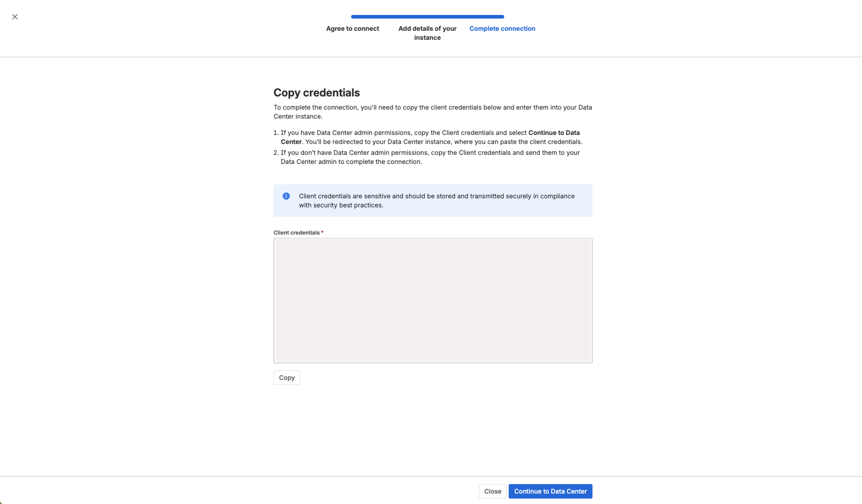Click the red asterisk next to Client credentials
Viewport: 862px width, 504px height.
tap(322, 232)
